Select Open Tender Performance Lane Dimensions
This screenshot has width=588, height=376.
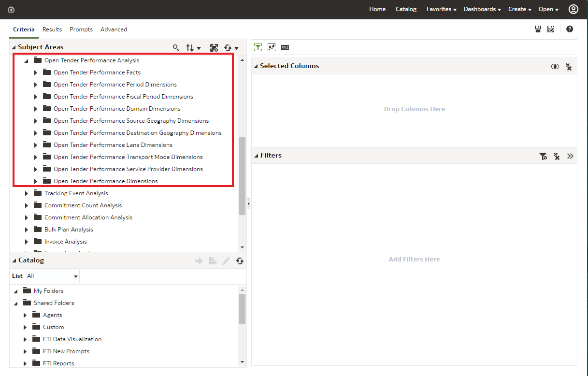pyautogui.click(x=113, y=145)
